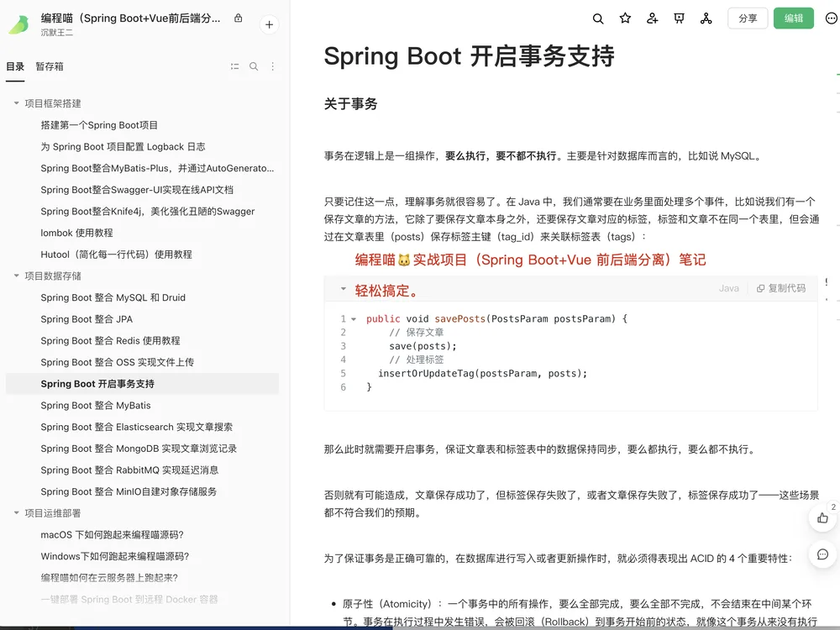
Task: Open the 一键部署 Docker 容器 article
Action: pos(129,599)
